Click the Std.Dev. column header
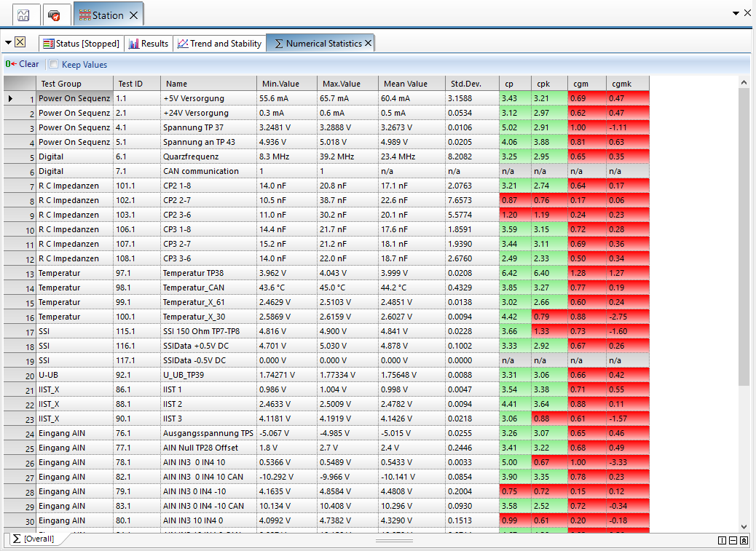The image size is (756, 551). 472,83
